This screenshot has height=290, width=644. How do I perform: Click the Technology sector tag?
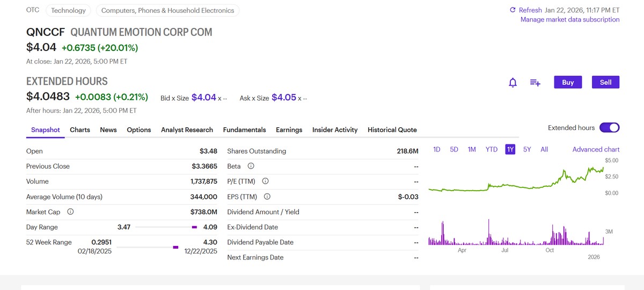coord(68,11)
